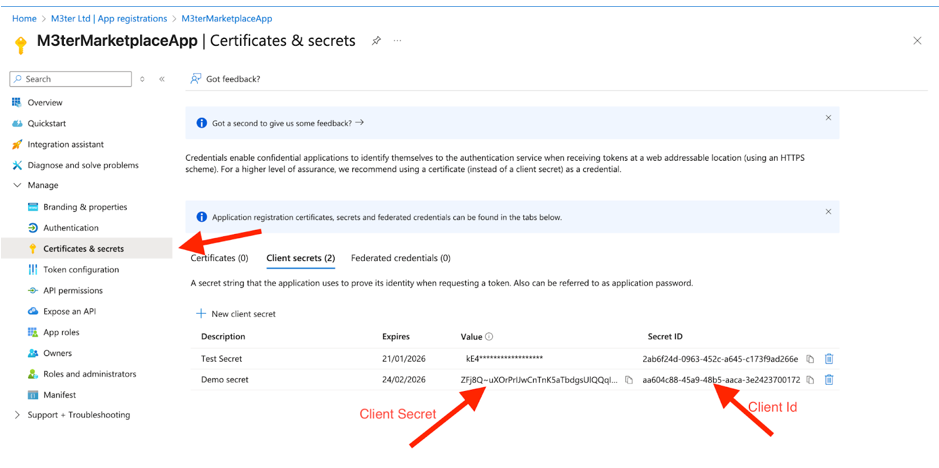
Task: Delete the Demo secret entry
Action: [x=829, y=380]
